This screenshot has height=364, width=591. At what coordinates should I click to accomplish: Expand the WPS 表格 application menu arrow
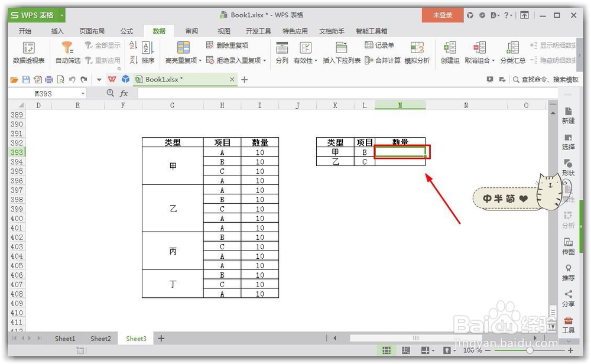click(x=62, y=15)
